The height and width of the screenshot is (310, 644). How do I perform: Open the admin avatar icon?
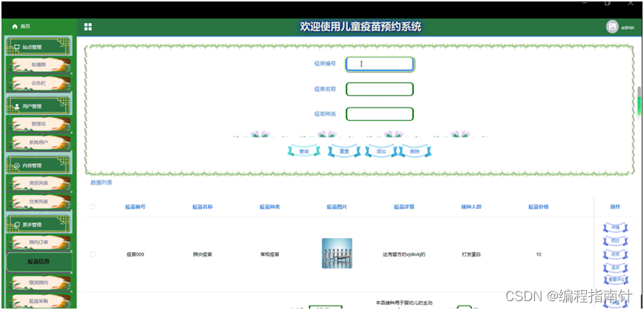(612, 27)
